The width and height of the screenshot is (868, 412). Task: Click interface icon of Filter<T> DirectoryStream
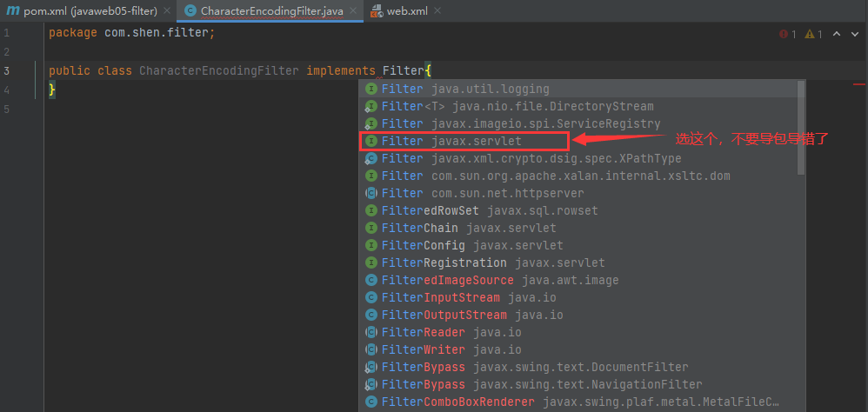point(371,106)
